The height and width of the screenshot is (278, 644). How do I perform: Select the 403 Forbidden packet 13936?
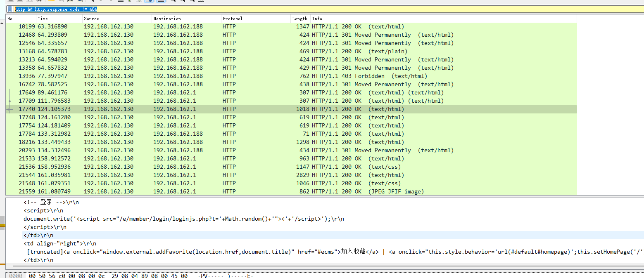click(291, 76)
